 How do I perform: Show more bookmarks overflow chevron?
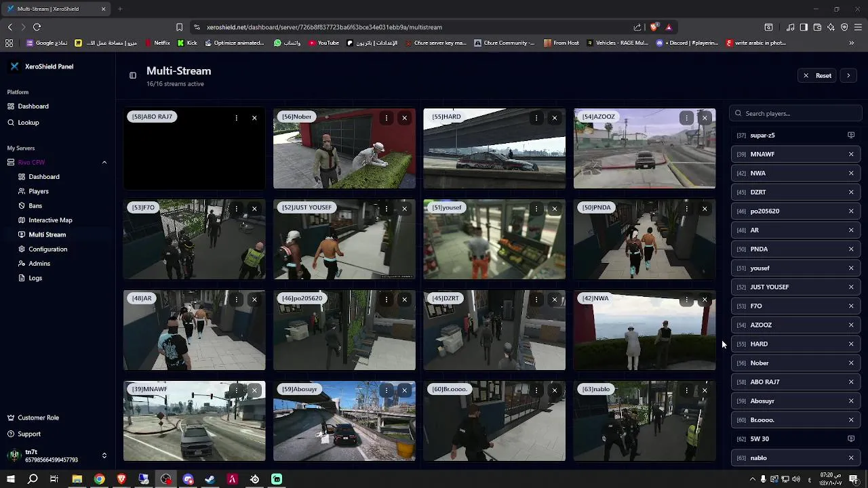852,43
